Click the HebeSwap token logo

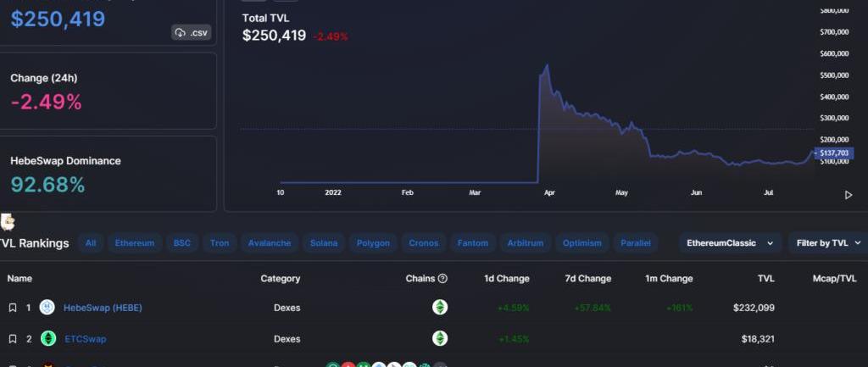click(x=48, y=308)
